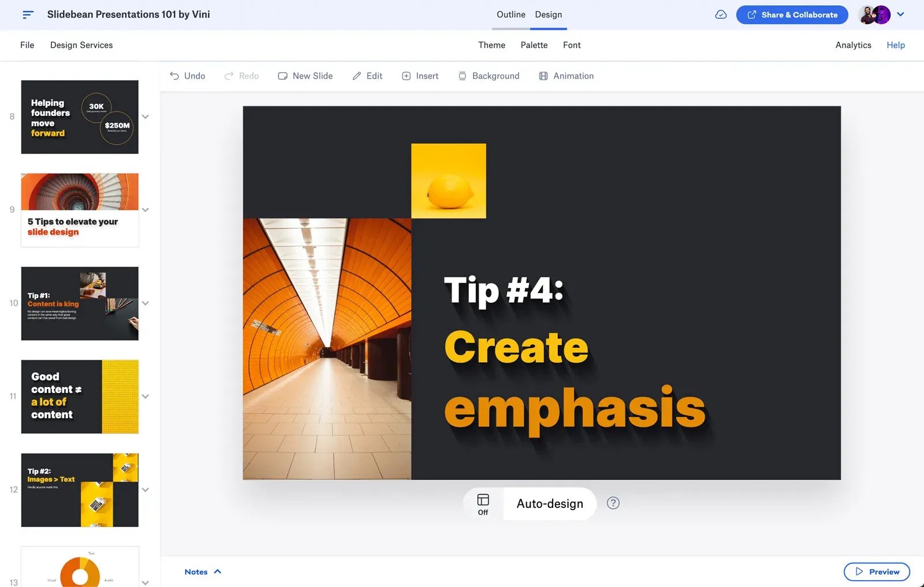Image resolution: width=924 pixels, height=587 pixels.
Task: Open the Font menu
Action: coord(571,45)
